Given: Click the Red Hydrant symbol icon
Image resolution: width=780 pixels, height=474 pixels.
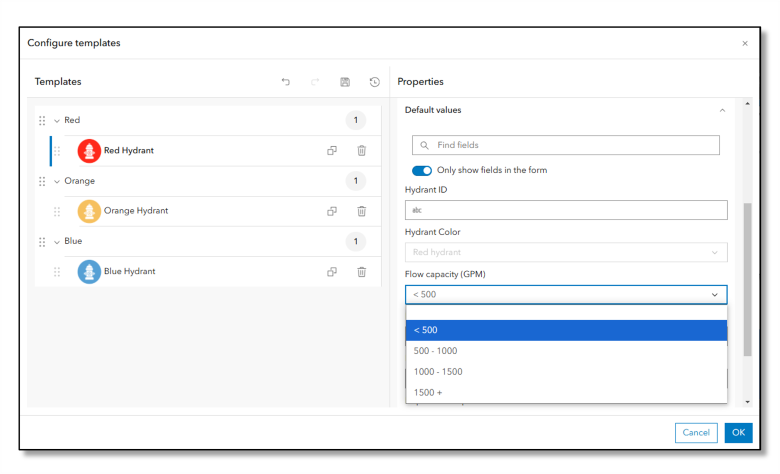Looking at the screenshot, I should click(89, 151).
